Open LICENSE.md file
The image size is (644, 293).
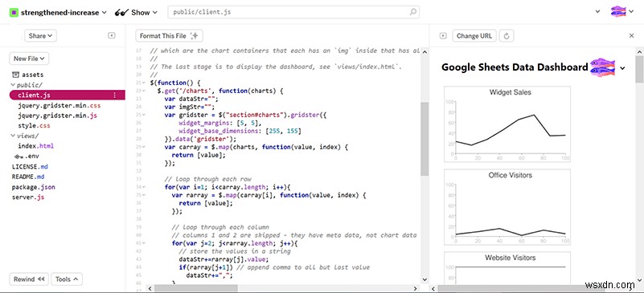click(x=30, y=166)
